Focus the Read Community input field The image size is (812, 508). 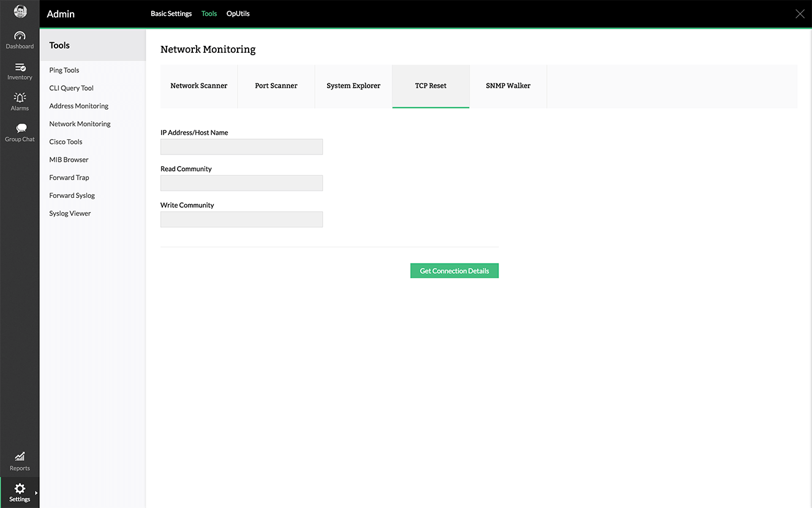pyautogui.click(x=241, y=183)
